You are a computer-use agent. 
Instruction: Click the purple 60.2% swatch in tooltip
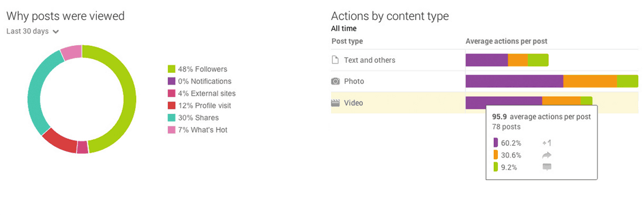pyautogui.click(x=495, y=143)
